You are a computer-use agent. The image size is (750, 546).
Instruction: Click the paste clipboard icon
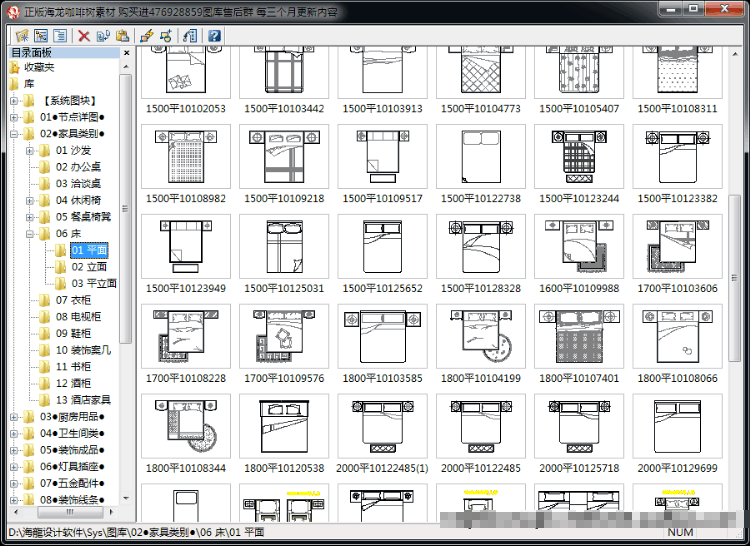[122, 36]
